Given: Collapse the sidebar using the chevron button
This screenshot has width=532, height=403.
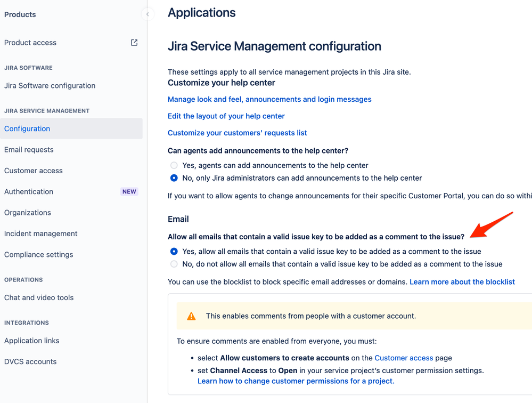Looking at the screenshot, I should [x=148, y=14].
